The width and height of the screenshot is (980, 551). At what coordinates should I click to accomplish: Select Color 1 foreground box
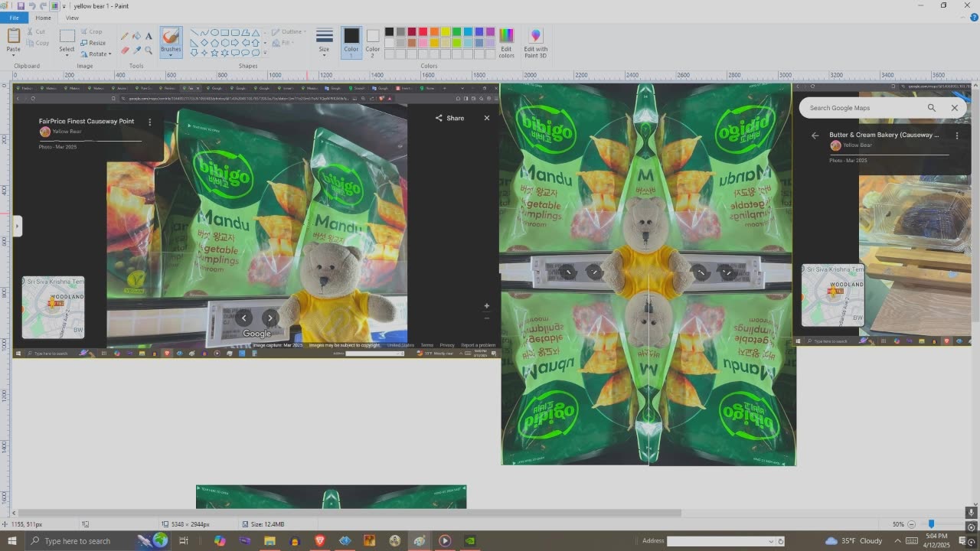click(351, 43)
